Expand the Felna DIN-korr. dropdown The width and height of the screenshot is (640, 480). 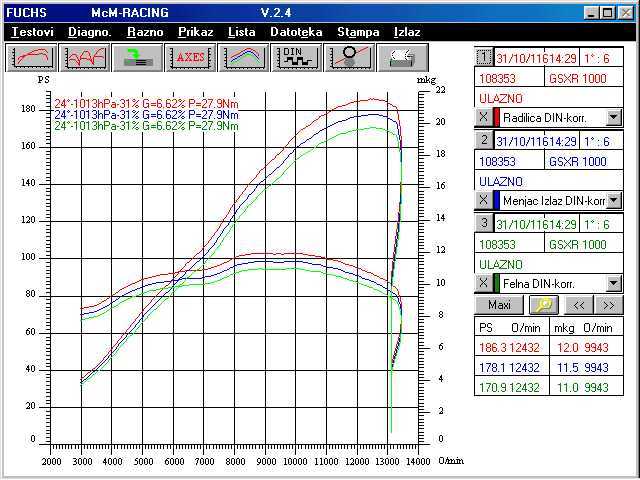click(614, 284)
